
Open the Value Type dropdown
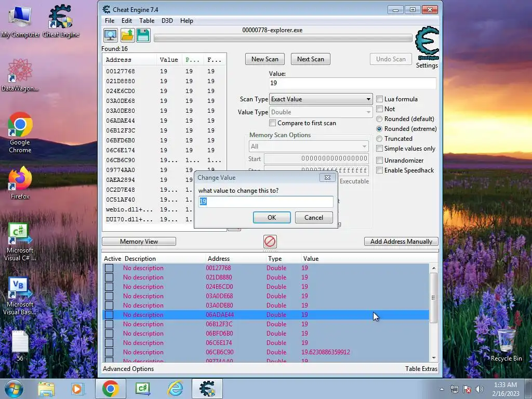tap(321, 112)
